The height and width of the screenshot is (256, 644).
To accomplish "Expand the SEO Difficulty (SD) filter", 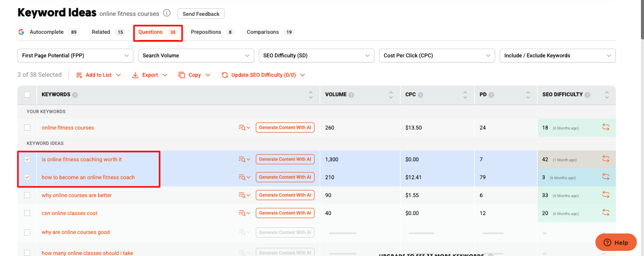I will tap(317, 55).
